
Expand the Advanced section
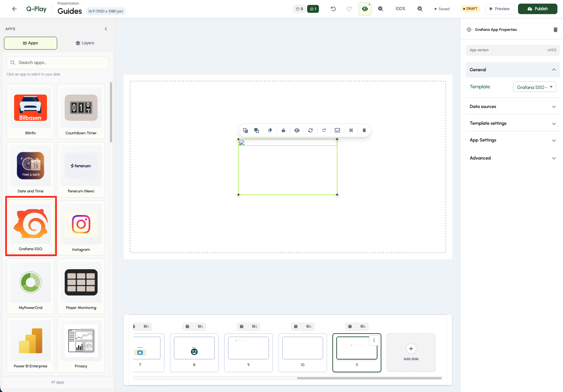point(513,158)
